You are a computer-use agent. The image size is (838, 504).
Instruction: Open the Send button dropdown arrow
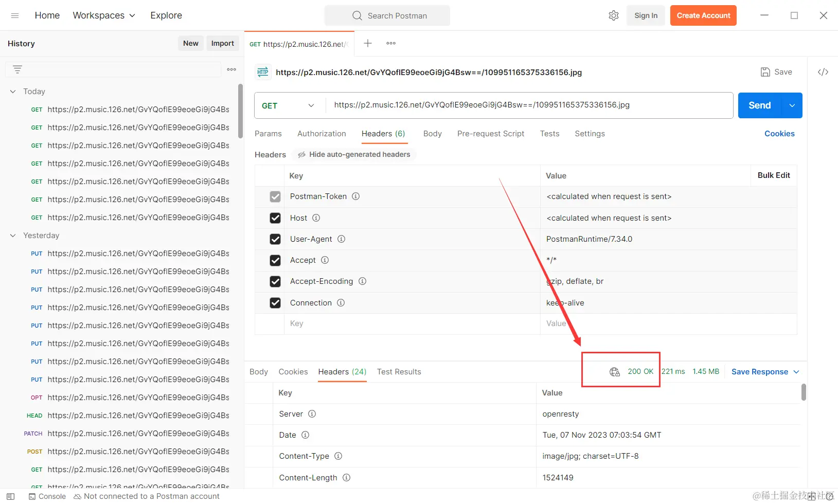792,105
